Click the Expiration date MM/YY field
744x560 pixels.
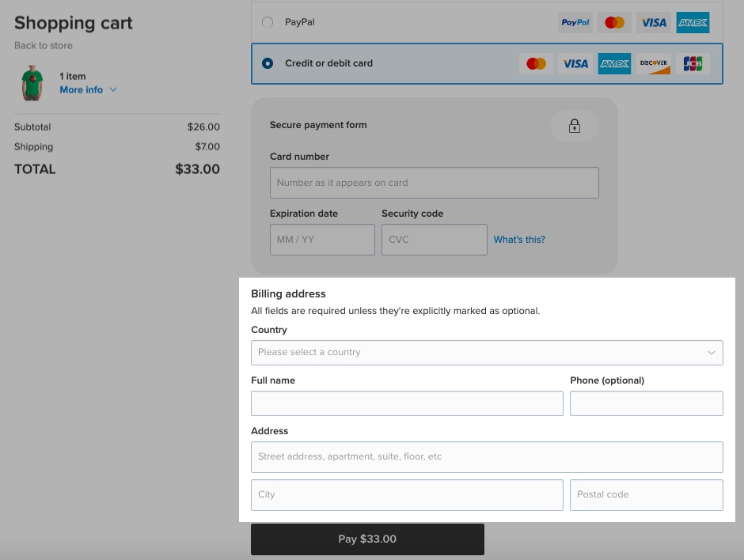[x=322, y=239]
